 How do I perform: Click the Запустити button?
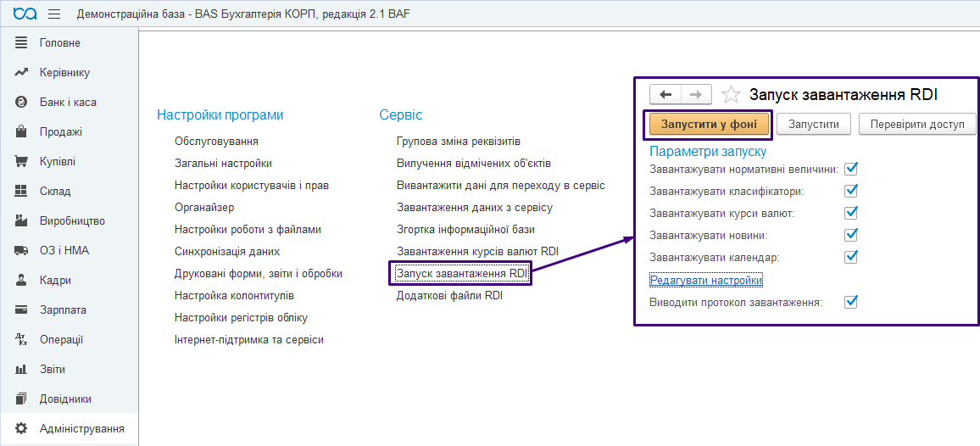click(x=812, y=125)
